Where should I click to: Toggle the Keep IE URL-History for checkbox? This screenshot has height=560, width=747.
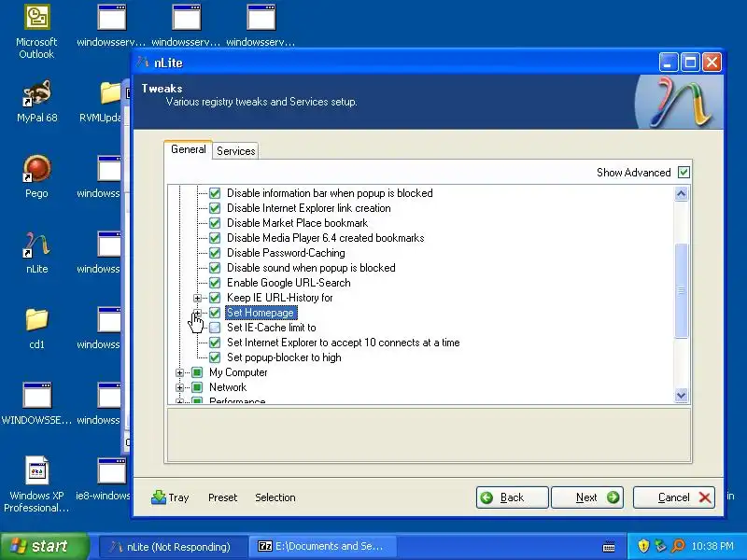pos(215,298)
